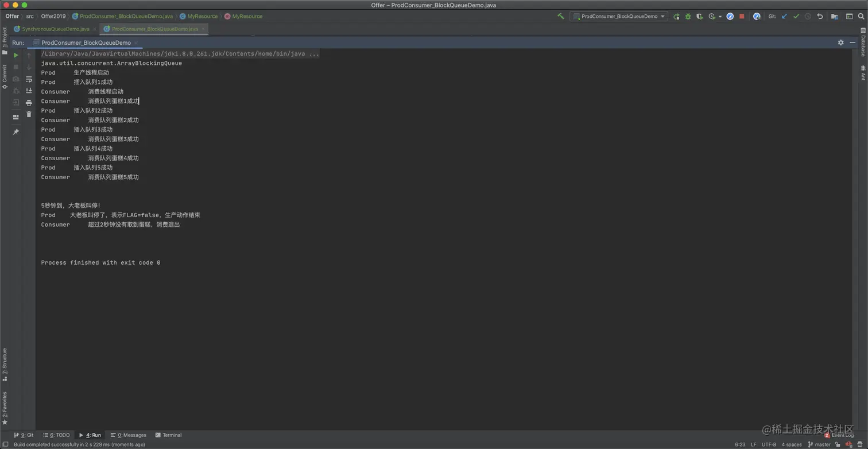Viewport: 868px width, 449px height.
Task: Open the master Git branch menu
Action: (x=819, y=444)
